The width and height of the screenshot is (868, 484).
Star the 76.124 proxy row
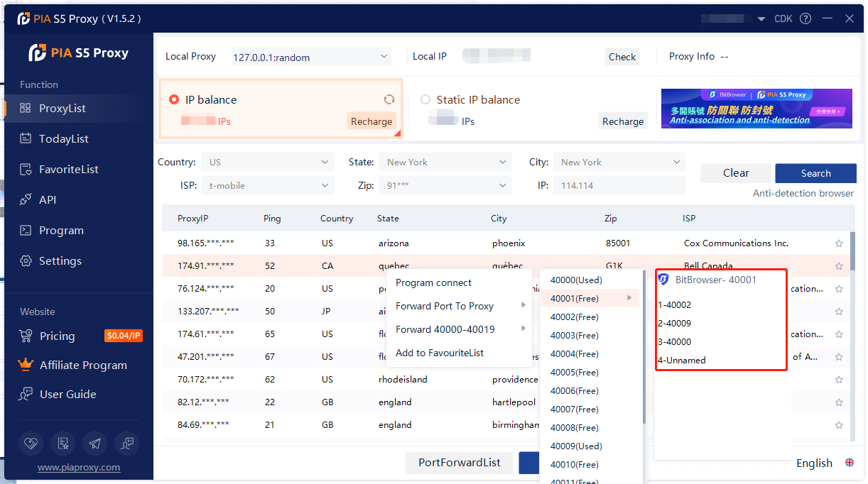tap(839, 289)
